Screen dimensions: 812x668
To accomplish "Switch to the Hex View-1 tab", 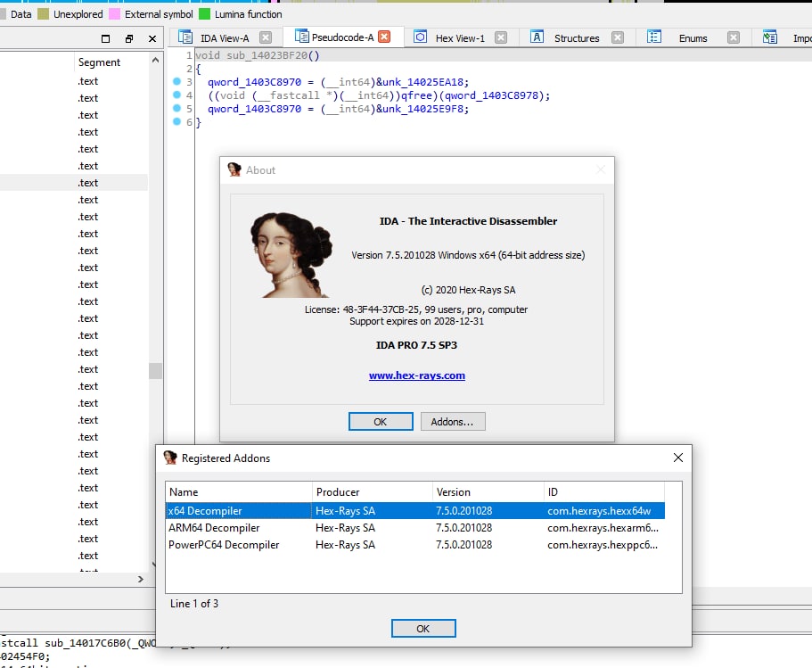I will click(460, 38).
